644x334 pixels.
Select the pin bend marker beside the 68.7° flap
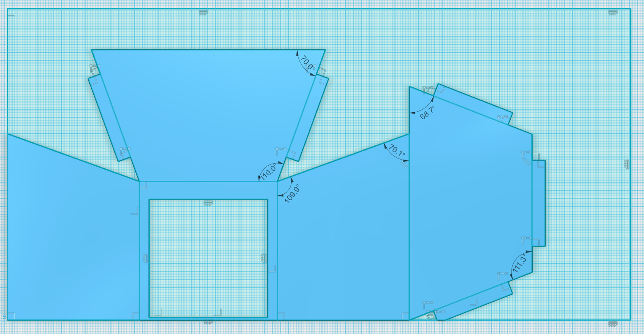427,88
